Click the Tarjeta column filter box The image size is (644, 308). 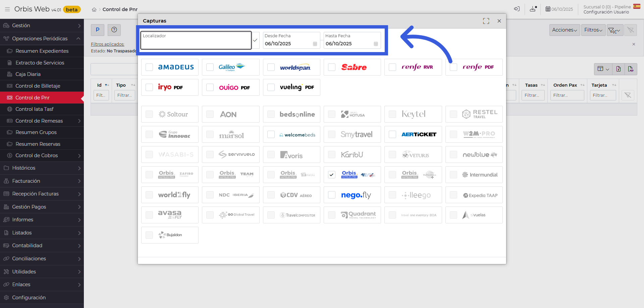pyautogui.click(x=603, y=95)
